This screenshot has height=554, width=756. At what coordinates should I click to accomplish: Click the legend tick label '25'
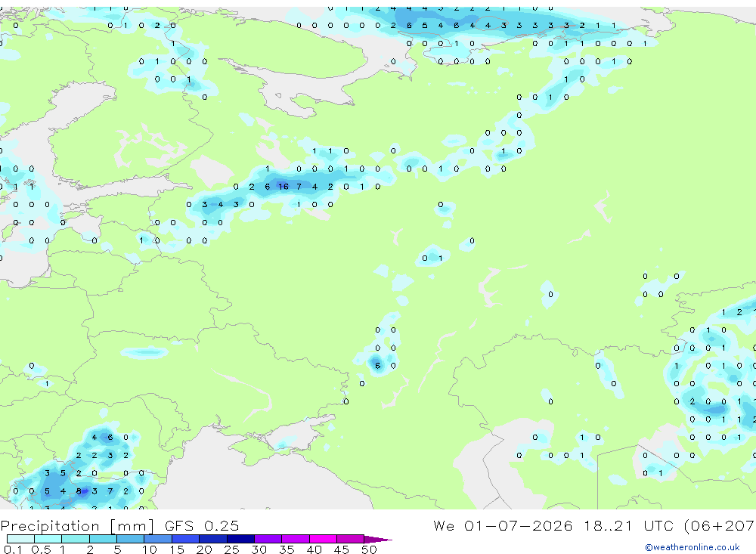(231, 549)
